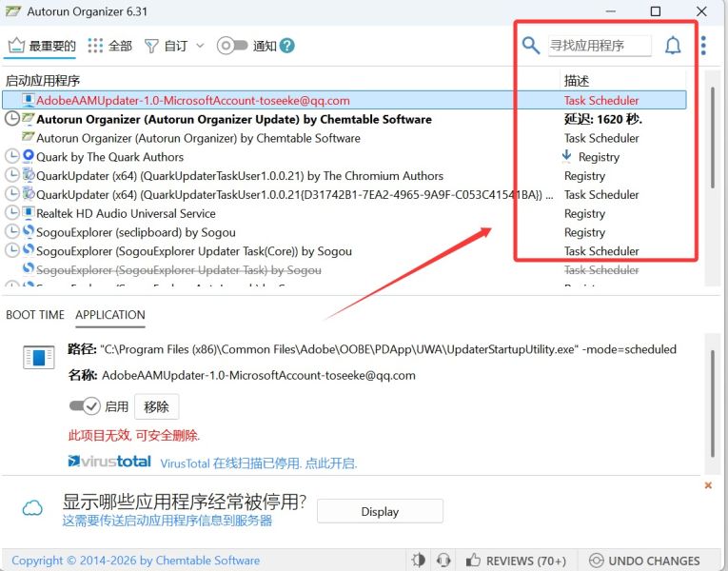Click the clock icon beside SogouExplorer Updater Task(Core)

click(12, 250)
